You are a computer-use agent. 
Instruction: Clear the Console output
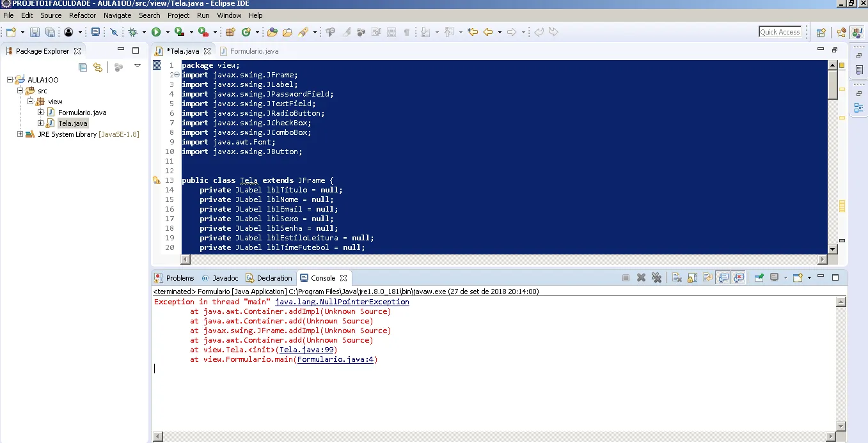click(676, 277)
